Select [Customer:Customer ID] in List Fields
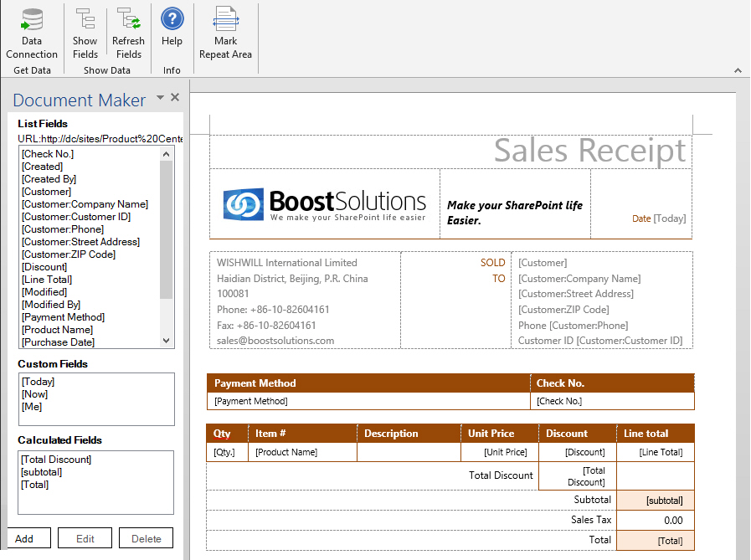751x560 pixels. coord(76,217)
